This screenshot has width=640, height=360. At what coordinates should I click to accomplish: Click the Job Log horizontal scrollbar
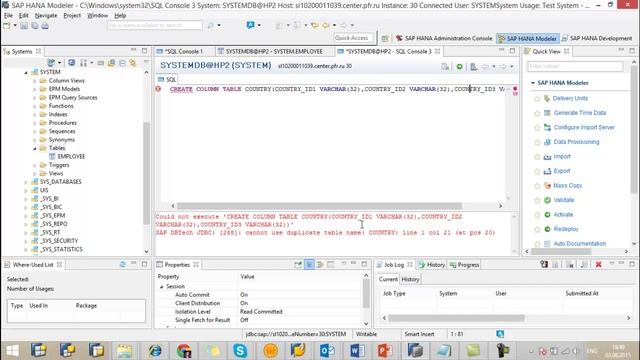pos(456,318)
